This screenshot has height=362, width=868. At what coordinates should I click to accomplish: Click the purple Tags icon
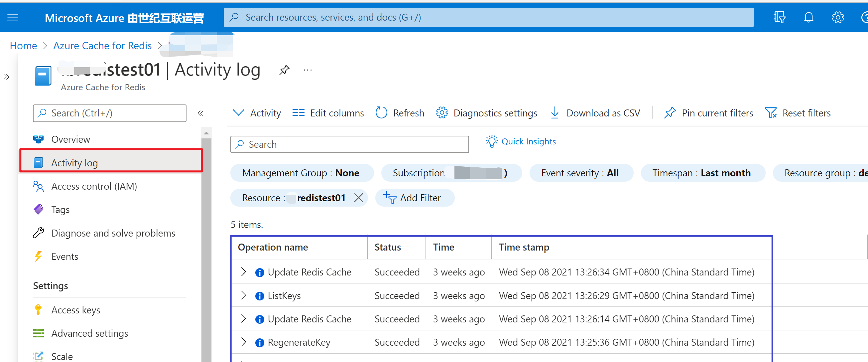(x=39, y=209)
